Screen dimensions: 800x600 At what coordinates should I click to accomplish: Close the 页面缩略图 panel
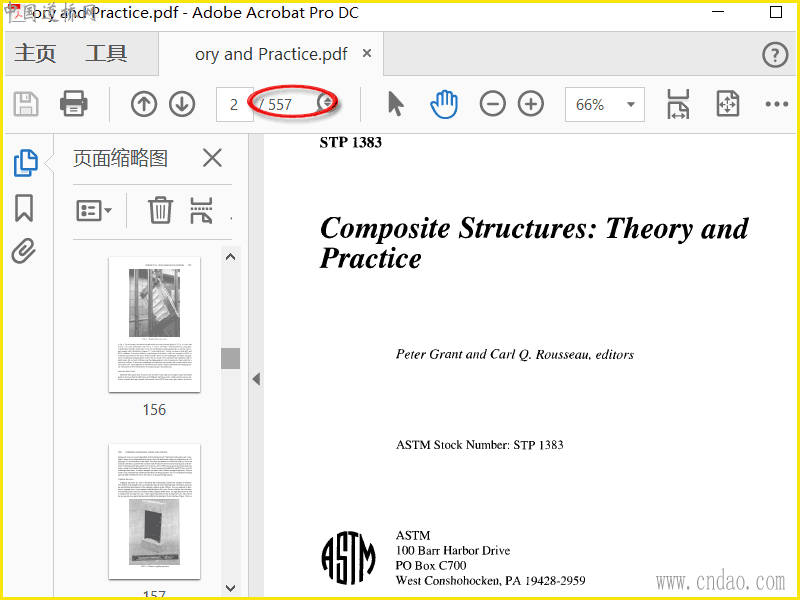point(212,158)
